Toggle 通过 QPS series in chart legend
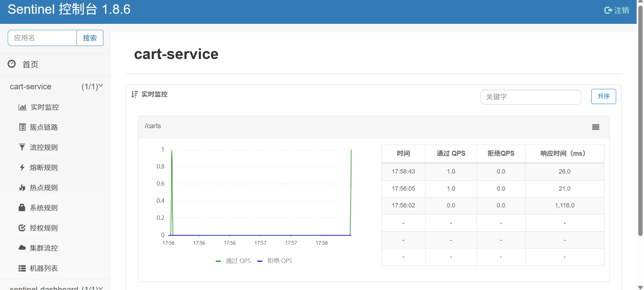This screenshot has width=644, height=290. point(233,261)
